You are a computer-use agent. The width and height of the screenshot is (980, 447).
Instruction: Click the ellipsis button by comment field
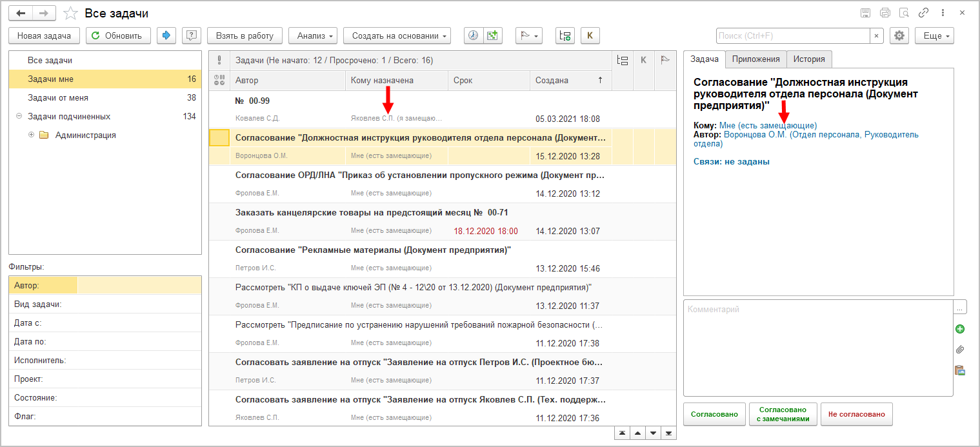(961, 306)
